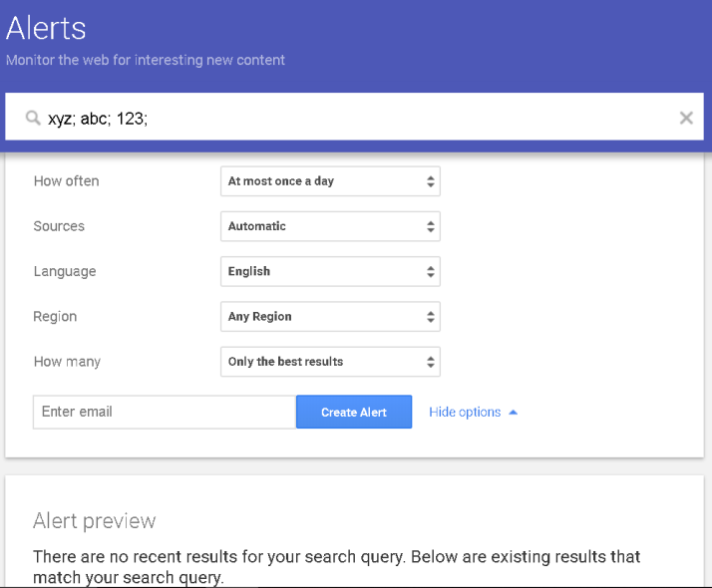This screenshot has height=588, width=712.
Task: Click 'Monitor the web for interesting new content'
Action: pos(146,60)
